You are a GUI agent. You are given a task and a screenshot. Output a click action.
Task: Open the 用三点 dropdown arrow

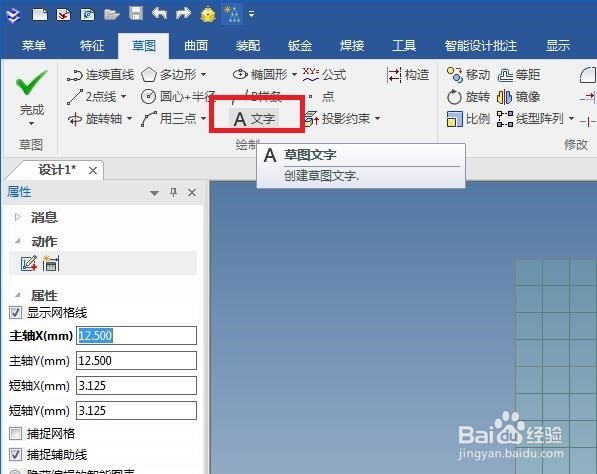pyautogui.click(x=203, y=119)
